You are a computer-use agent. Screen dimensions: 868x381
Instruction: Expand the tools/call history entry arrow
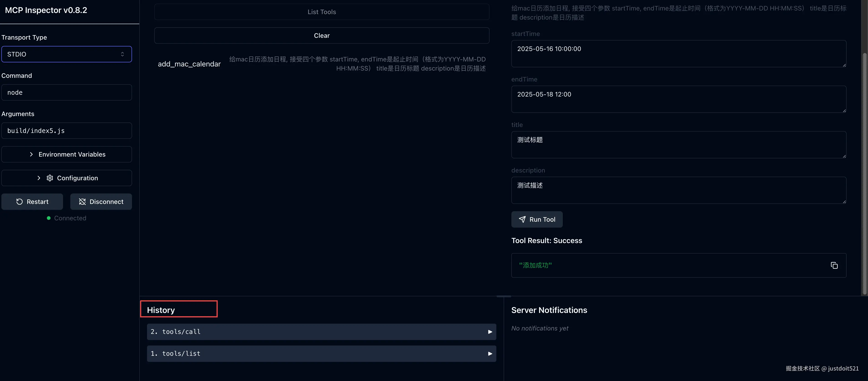(490, 332)
